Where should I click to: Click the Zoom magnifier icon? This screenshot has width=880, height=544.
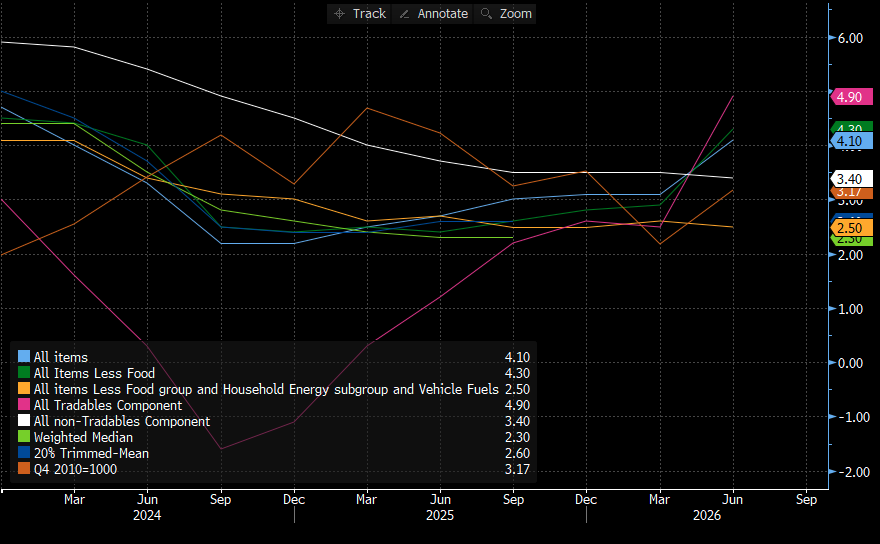point(487,13)
